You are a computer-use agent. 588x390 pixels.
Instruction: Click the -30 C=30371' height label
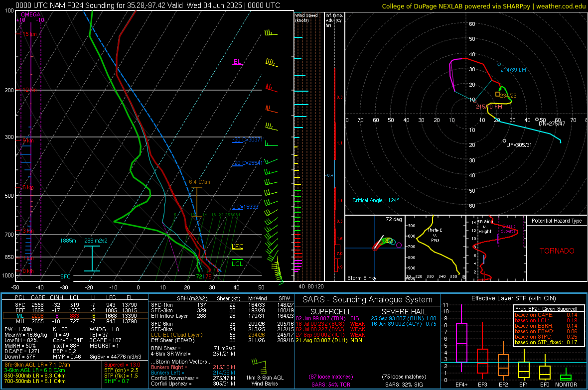pyautogui.click(x=248, y=139)
